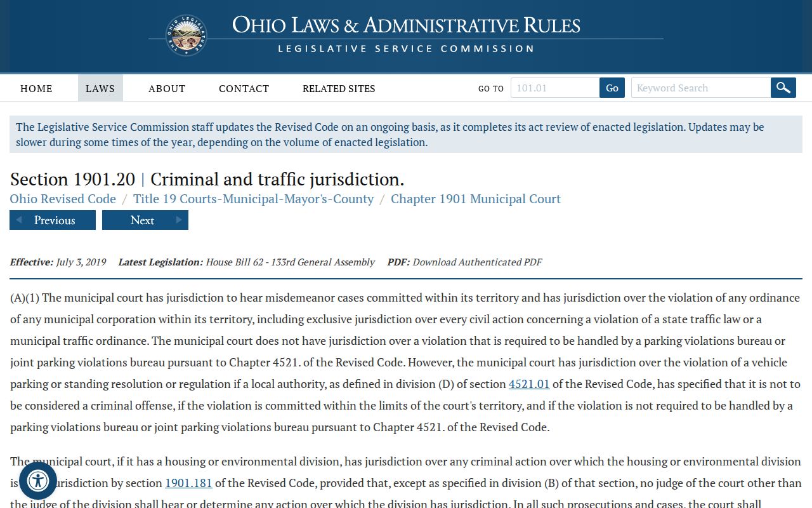Select the LAWS menu item
The height and width of the screenshot is (508, 812).
pos(100,88)
